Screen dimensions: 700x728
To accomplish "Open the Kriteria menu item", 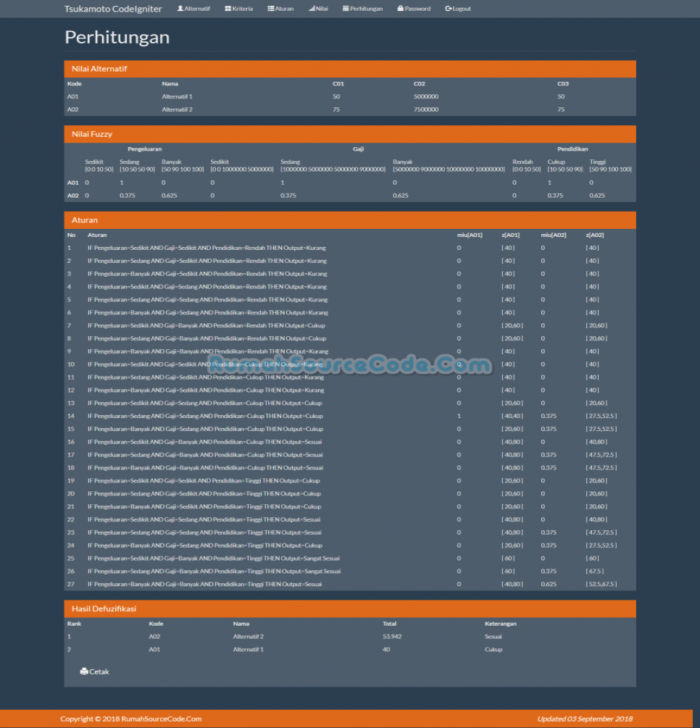I will (243, 9).
